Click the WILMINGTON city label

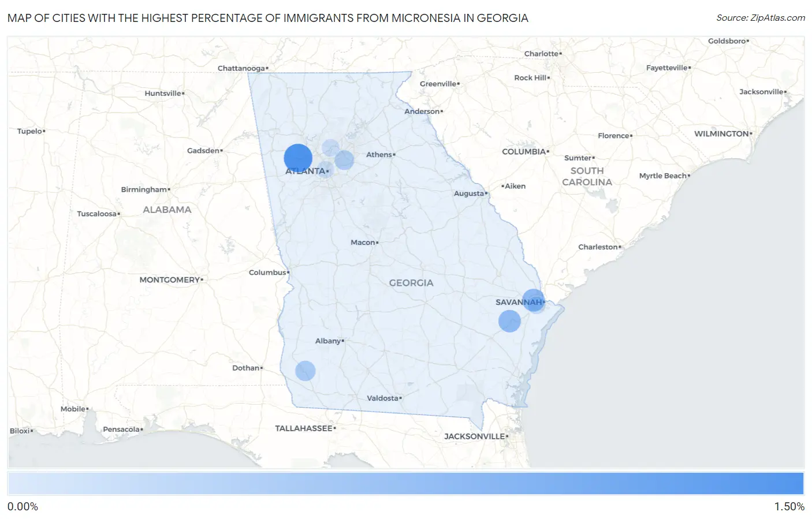point(721,134)
